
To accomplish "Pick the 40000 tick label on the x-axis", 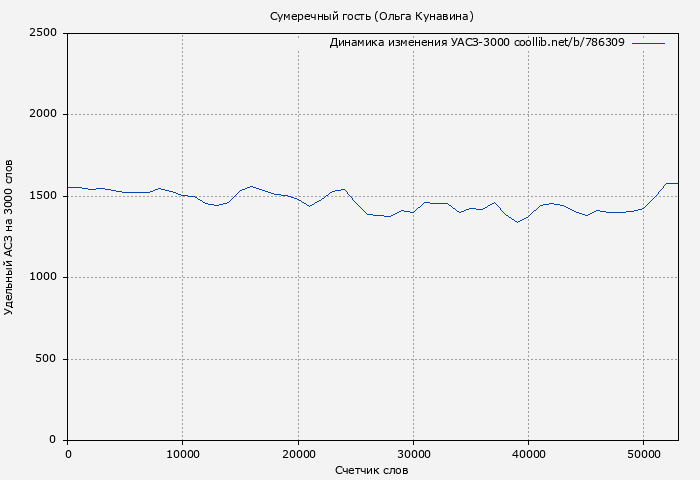I will point(528,454).
